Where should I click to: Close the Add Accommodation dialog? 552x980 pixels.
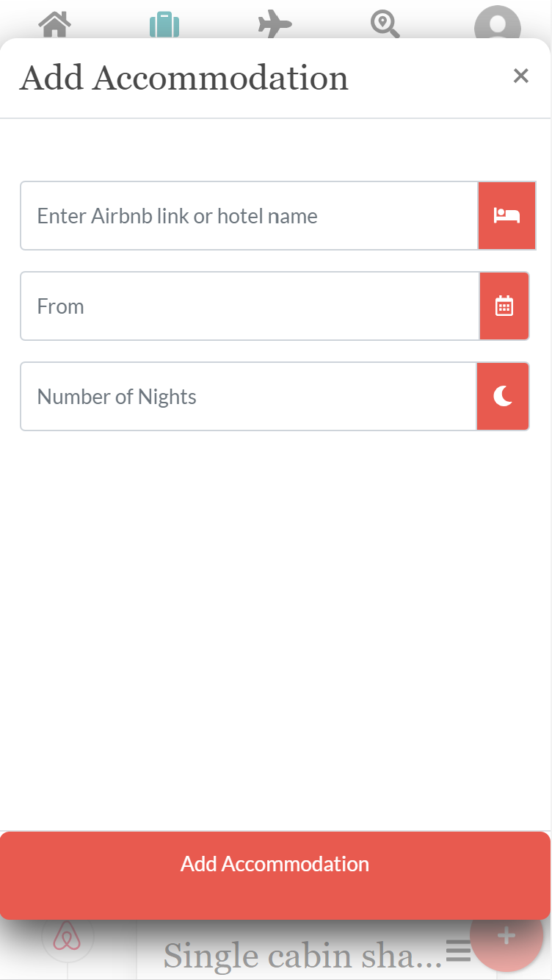pyautogui.click(x=521, y=76)
